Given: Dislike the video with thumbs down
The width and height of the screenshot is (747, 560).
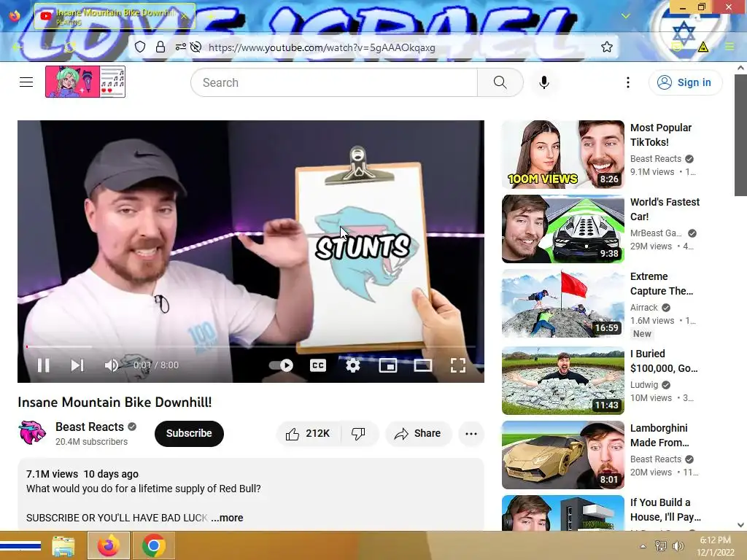Looking at the screenshot, I should (358, 433).
